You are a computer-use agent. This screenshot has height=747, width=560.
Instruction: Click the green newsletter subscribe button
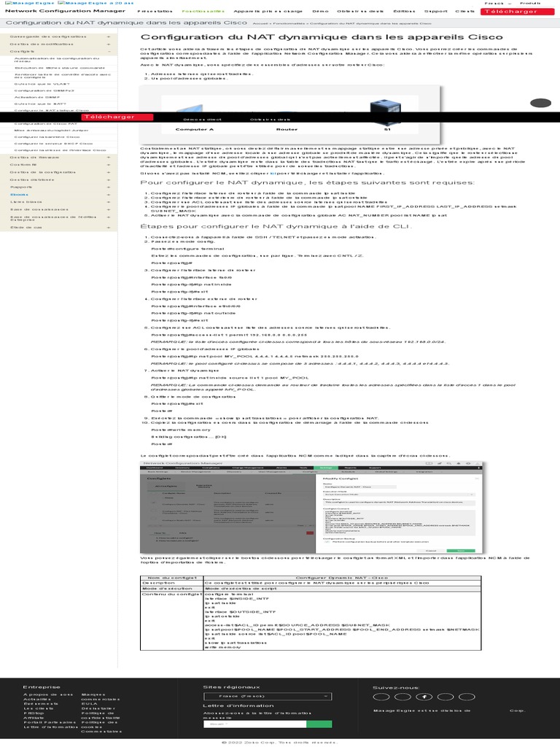click(319, 724)
